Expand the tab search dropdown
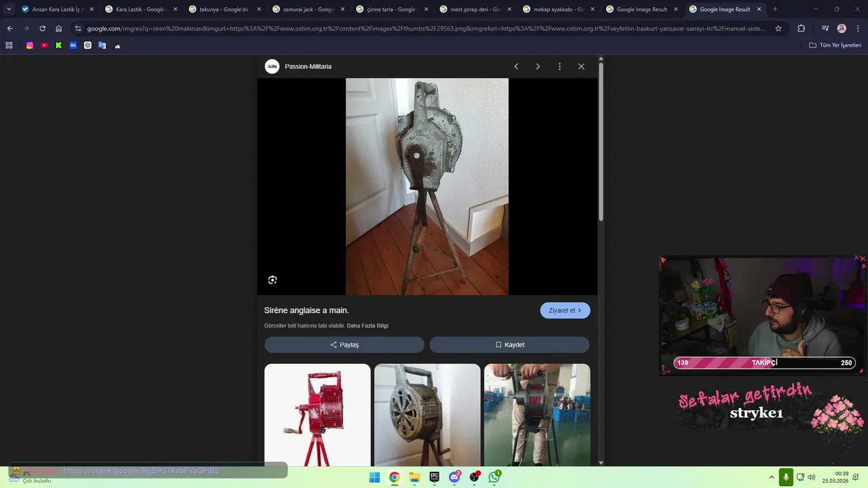This screenshot has height=488, width=868. 9,9
